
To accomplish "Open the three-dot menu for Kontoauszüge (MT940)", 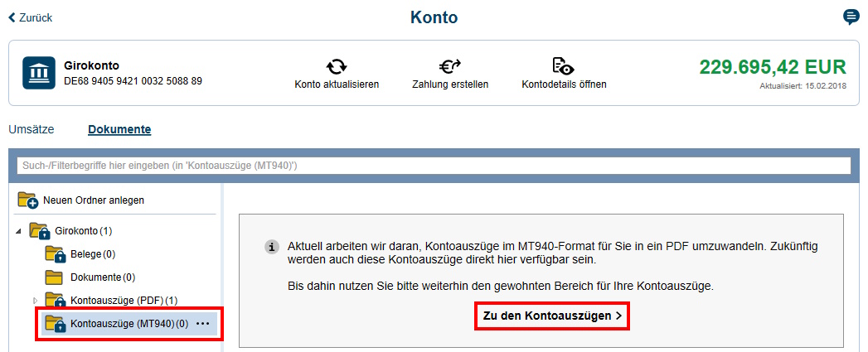I will [203, 324].
